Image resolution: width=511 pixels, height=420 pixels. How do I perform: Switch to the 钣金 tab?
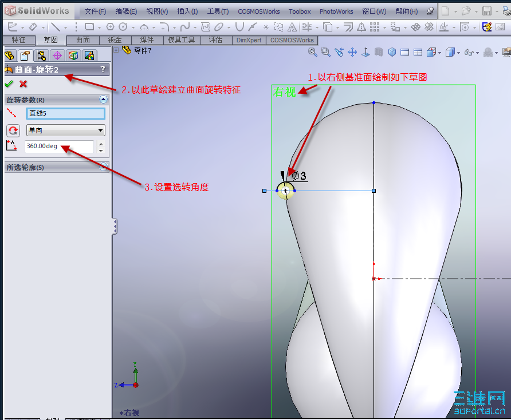115,40
